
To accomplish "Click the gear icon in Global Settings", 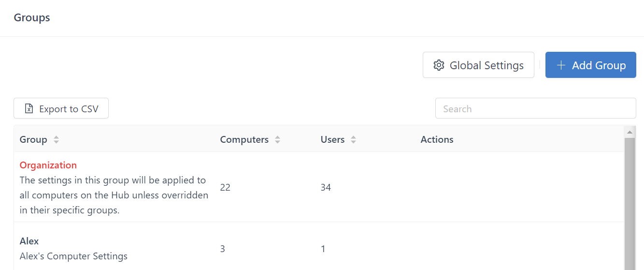I will pyautogui.click(x=439, y=65).
